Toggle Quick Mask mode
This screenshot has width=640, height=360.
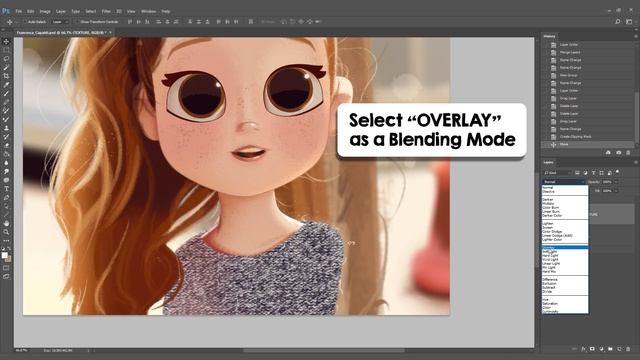[6, 268]
